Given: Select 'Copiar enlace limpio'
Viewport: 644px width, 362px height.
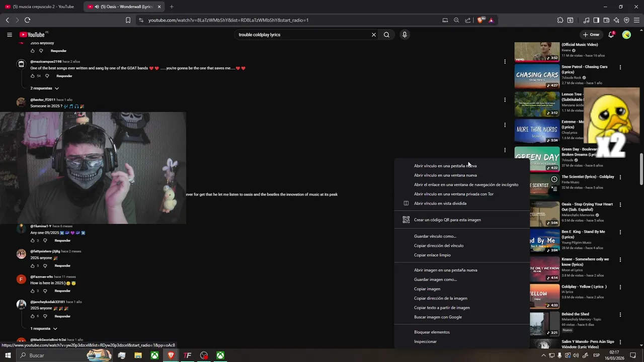Looking at the screenshot, I should click(x=461, y=255).
